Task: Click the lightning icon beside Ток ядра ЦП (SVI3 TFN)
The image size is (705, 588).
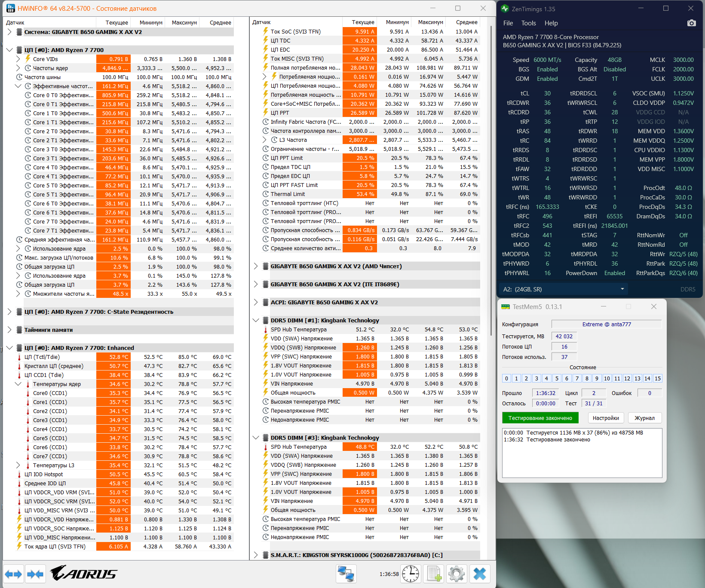Action: coord(19,546)
